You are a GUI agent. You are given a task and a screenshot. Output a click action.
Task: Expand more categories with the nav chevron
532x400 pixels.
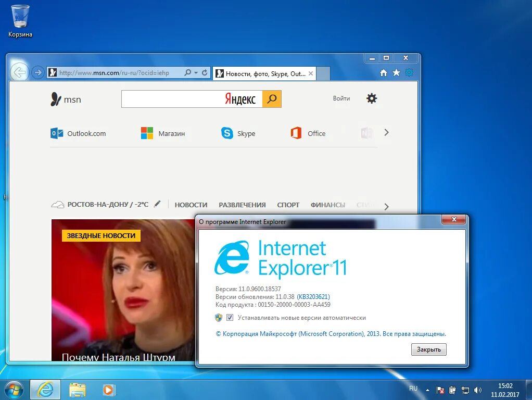[386, 207]
